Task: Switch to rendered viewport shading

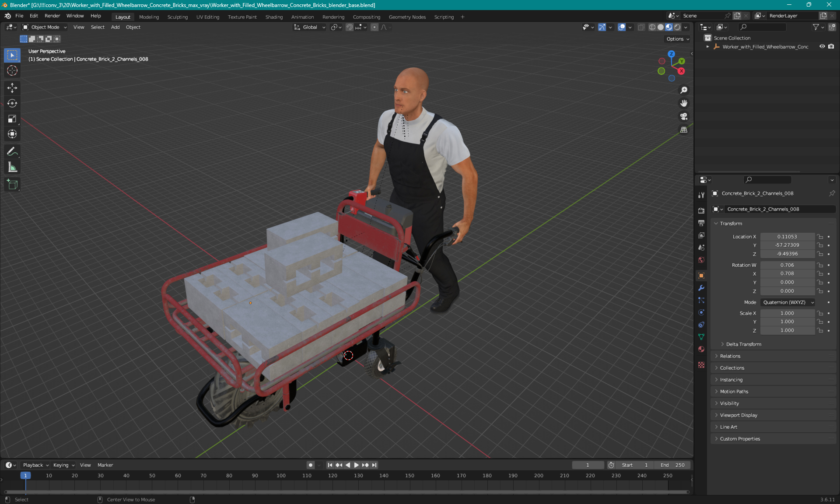Action: (677, 27)
